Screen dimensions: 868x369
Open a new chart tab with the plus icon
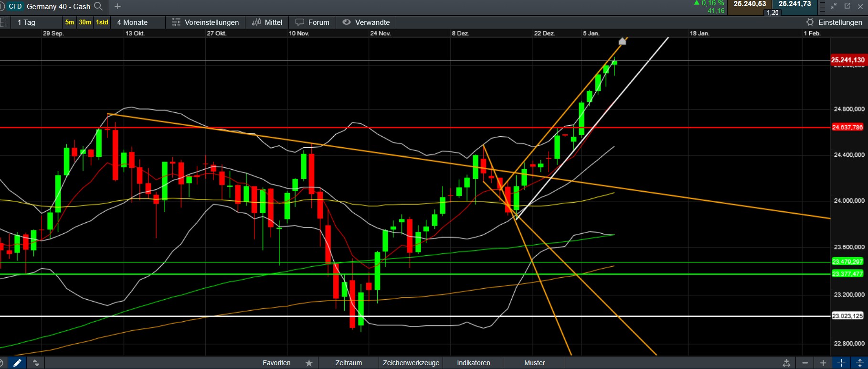click(117, 6)
